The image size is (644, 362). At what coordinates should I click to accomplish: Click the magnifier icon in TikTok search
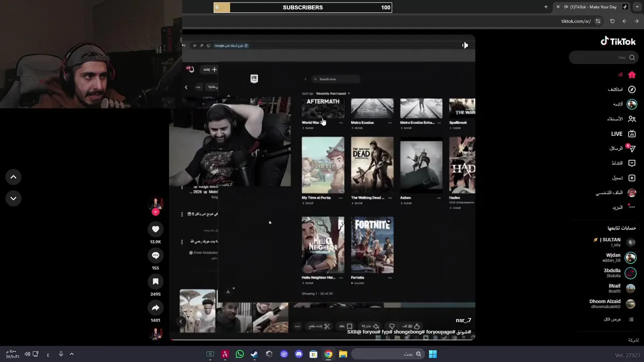tap(632, 57)
